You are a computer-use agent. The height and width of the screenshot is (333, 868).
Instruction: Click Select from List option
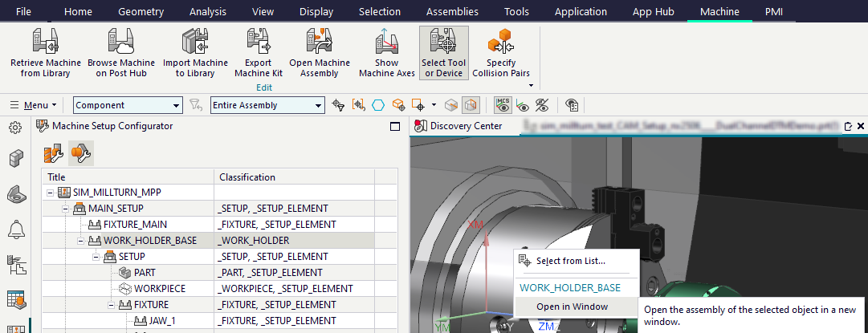(570, 261)
